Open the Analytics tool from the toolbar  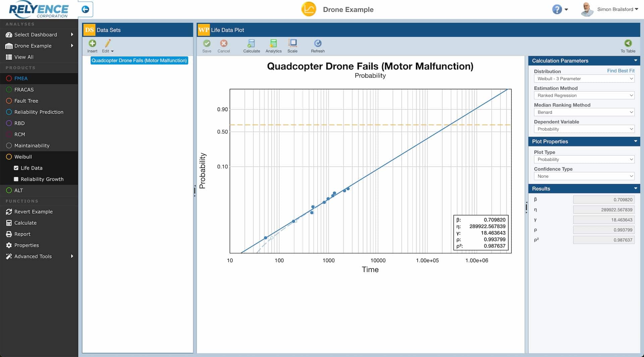click(273, 46)
